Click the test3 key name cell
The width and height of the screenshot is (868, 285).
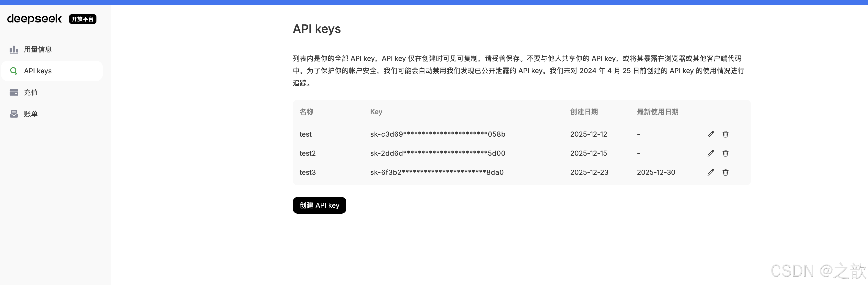click(x=307, y=172)
